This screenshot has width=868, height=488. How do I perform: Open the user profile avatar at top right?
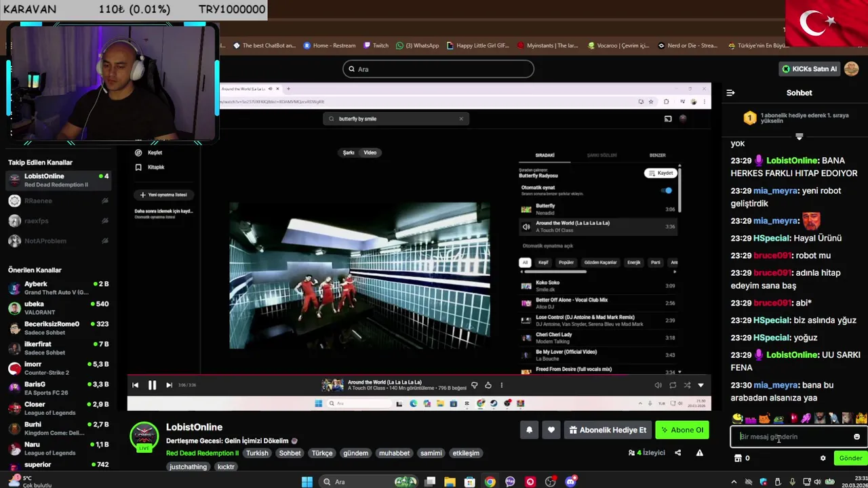852,68
